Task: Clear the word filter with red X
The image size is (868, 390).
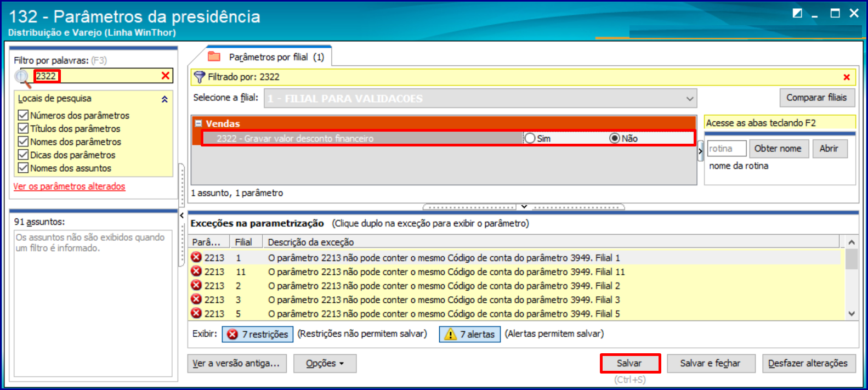Action: coord(166,76)
